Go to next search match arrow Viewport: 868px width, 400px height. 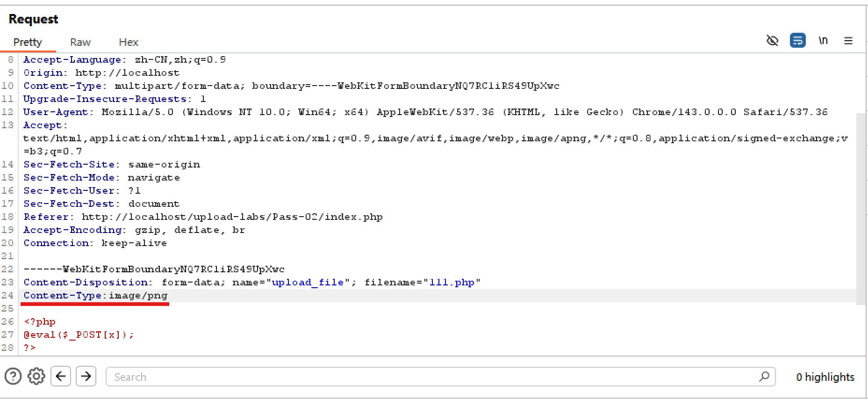click(86, 376)
